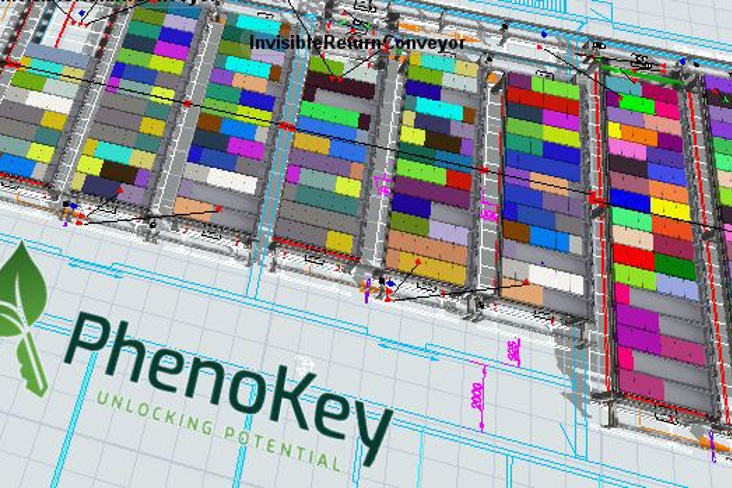Click the cyan tray atop the third rack
This screenshot has width=732, height=488.
(257, 23)
